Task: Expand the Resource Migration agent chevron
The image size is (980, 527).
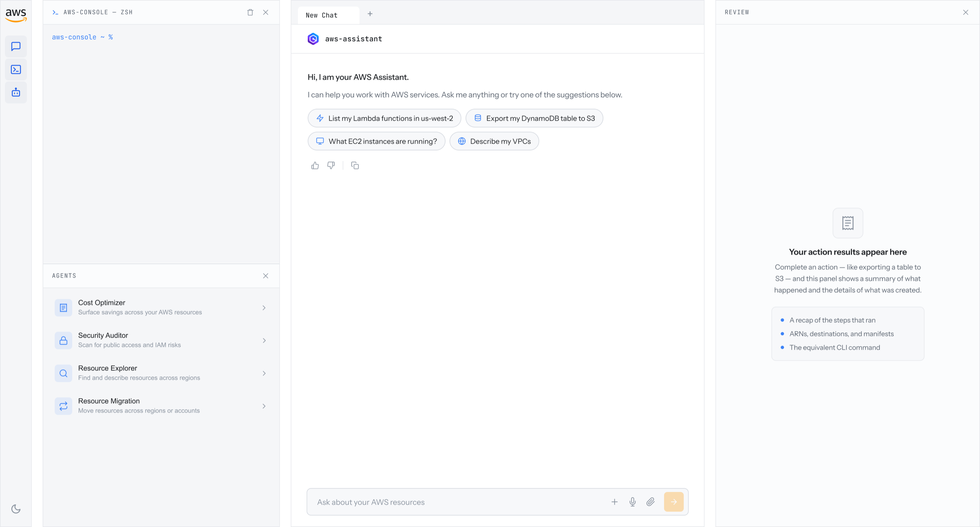Action: click(264, 406)
